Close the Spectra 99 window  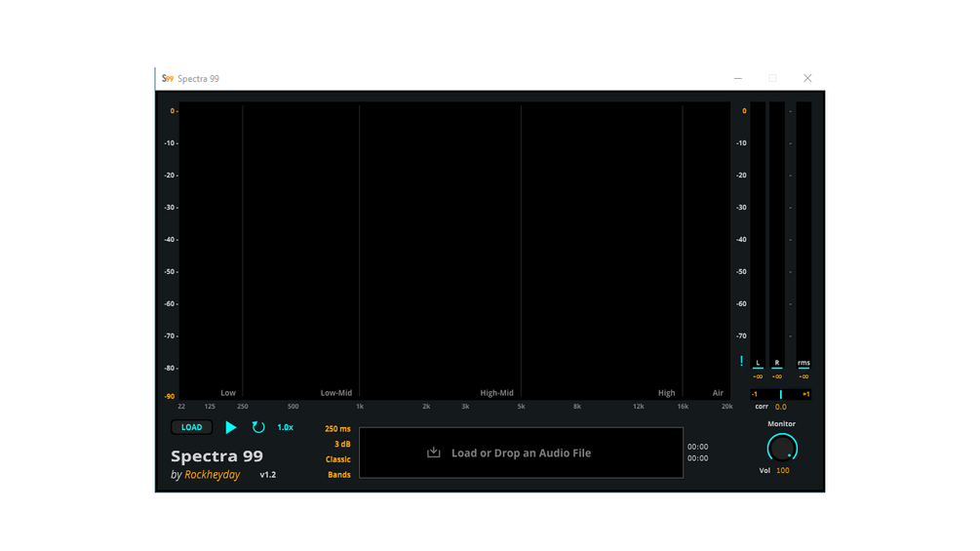click(x=807, y=78)
